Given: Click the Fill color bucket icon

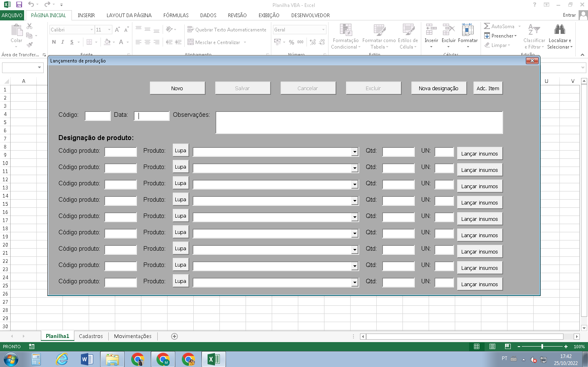Looking at the screenshot, I should pyautogui.click(x=107, y=42).
